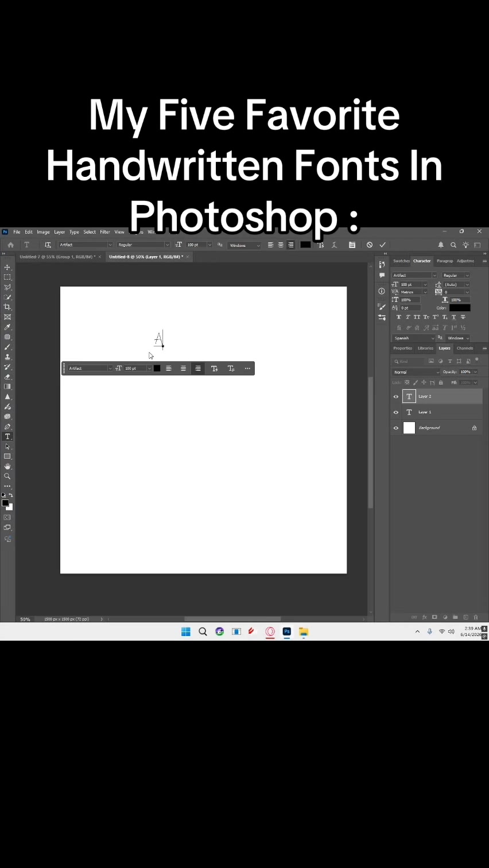Click floating text bar color swatch
Screen dimensions: 489x868
157,369
